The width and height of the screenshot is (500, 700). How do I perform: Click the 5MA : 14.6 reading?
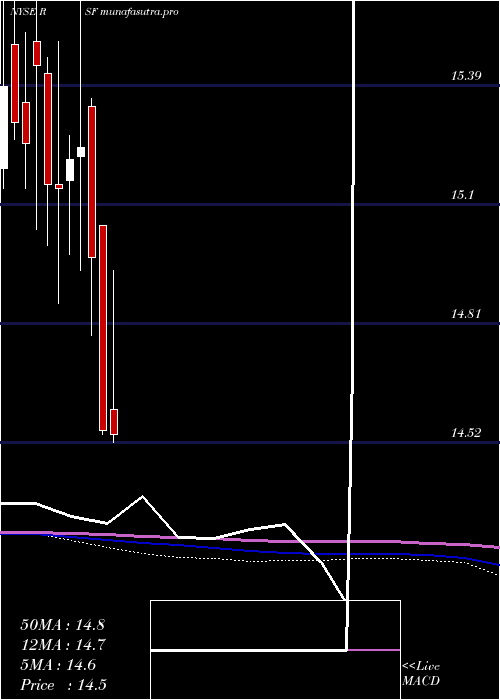click(x=58, y=665)
